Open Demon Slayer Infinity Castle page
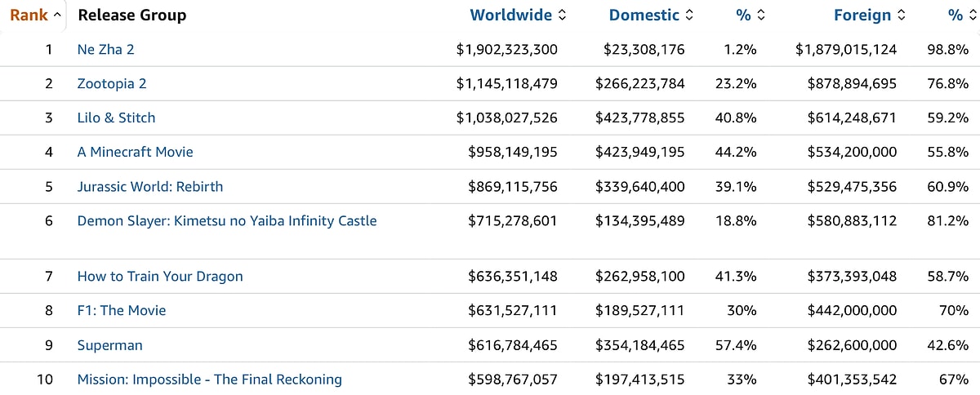Viewport: 980px width, 395px height. [x=226, y=221]
